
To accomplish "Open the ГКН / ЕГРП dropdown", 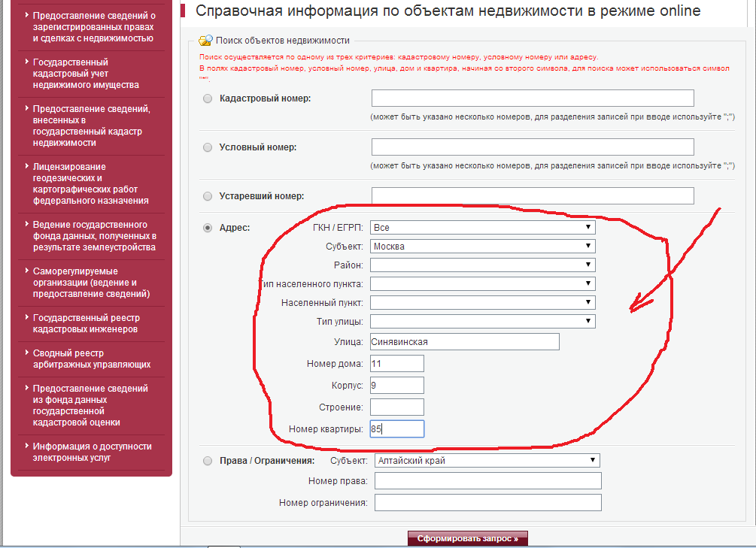I will point(482,227).
